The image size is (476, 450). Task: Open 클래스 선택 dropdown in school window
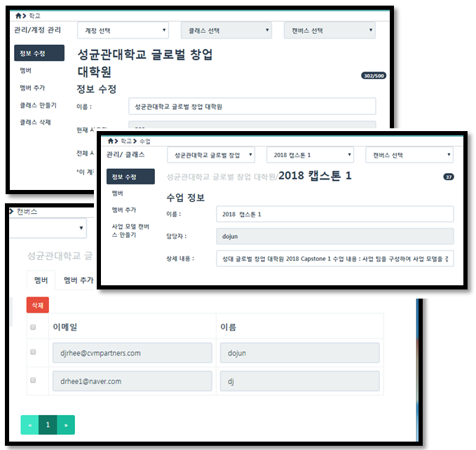pos(226,30)
